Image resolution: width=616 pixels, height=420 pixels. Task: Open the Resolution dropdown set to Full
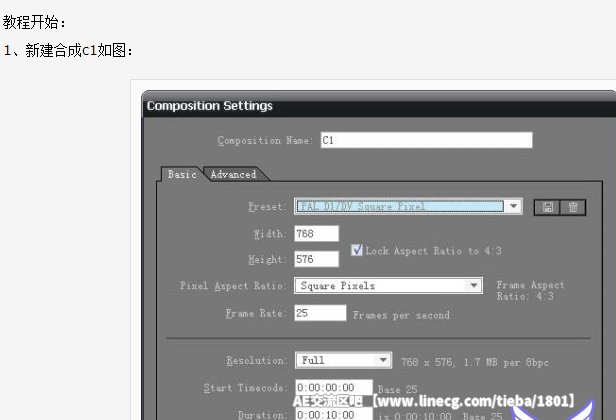click(x=383, y=360)
